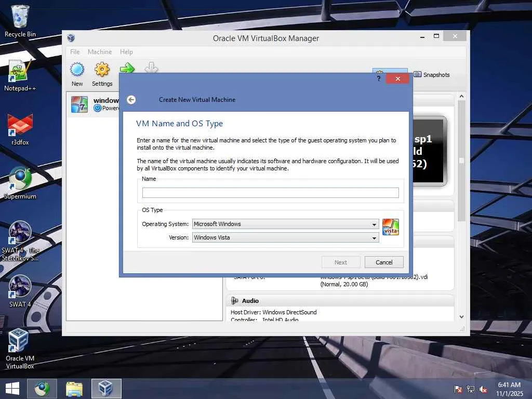The image size is (532, 399).
Task: Go back using the wizard back arrow
Action: click(131, 100)
